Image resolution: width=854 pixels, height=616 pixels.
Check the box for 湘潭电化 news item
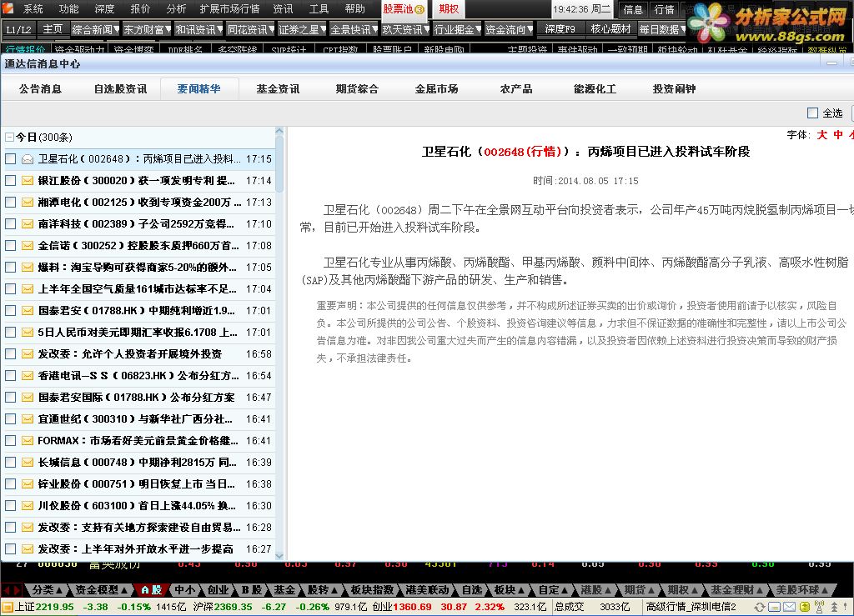[10, 203]
